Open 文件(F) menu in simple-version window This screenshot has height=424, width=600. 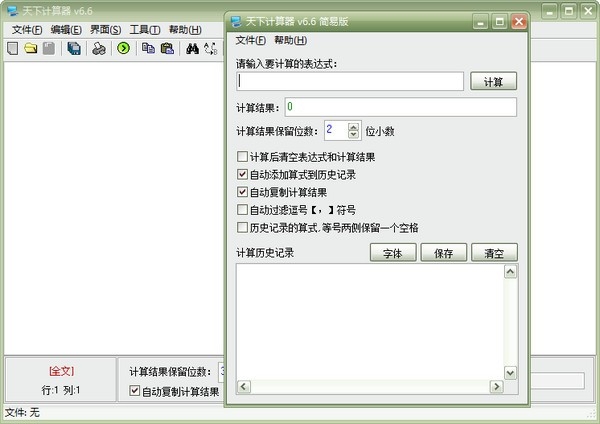(251, 40)
